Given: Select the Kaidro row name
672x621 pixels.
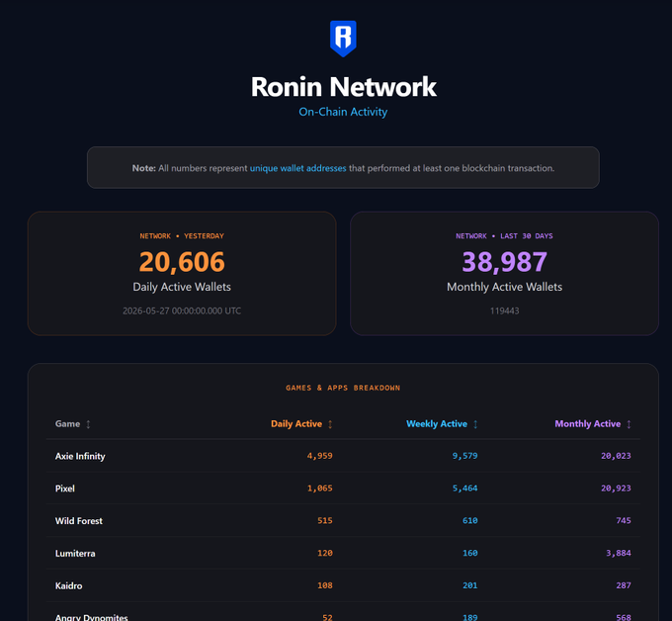Looking at the screenshot, I should (68, 585).
